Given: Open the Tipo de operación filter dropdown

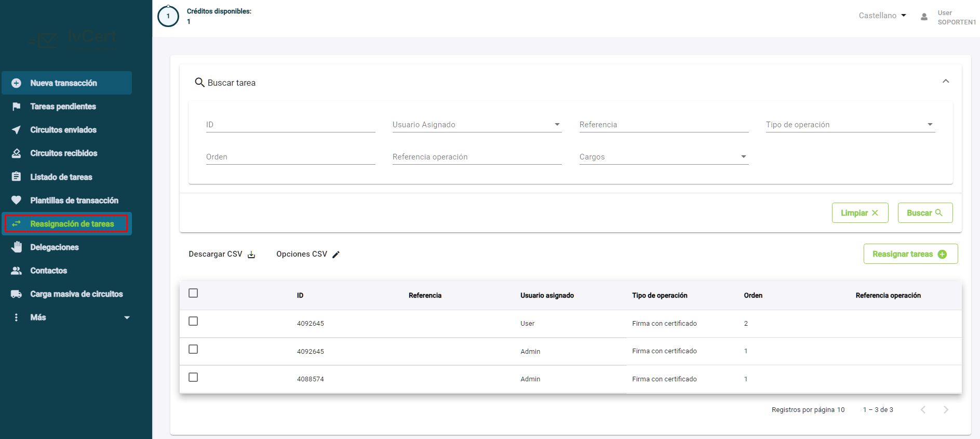Looking at the screenshot, I should [x=850, y=125].
